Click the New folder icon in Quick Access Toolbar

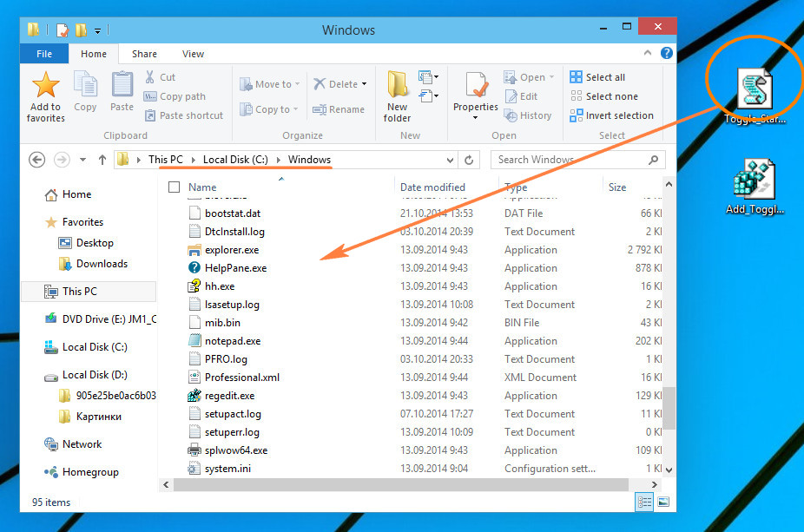tap(81, 30)
